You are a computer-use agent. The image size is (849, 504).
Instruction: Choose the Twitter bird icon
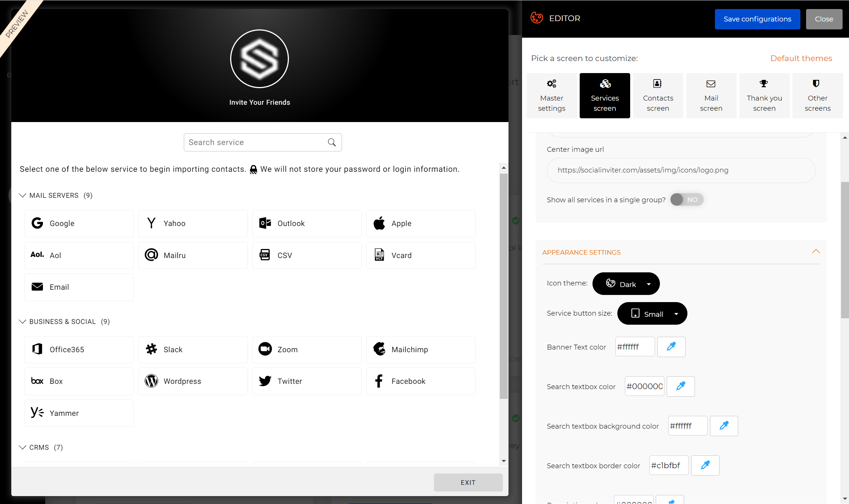(x=265, y=381)
